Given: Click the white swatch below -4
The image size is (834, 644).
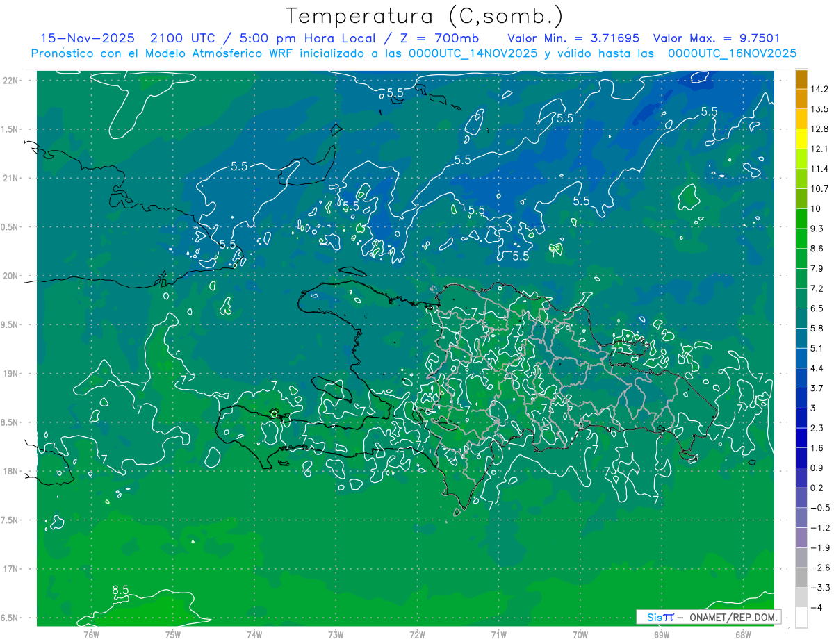Looking at the screenshot, I should click(x=801, y=618).
